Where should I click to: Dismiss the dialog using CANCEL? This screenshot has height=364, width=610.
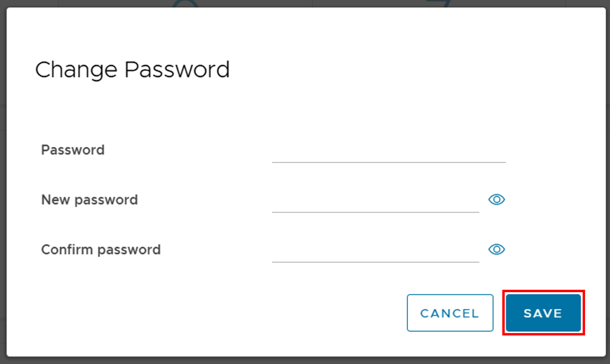450,313
